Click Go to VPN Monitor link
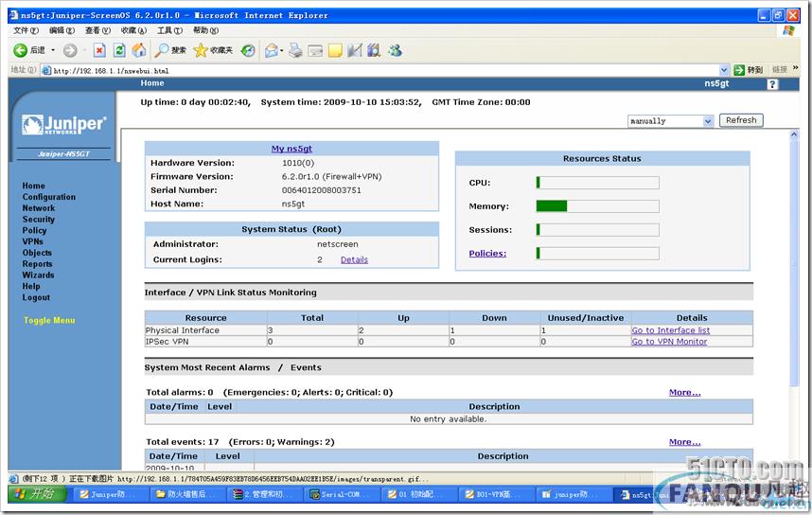Screen dimensions: 812x515 669,342
